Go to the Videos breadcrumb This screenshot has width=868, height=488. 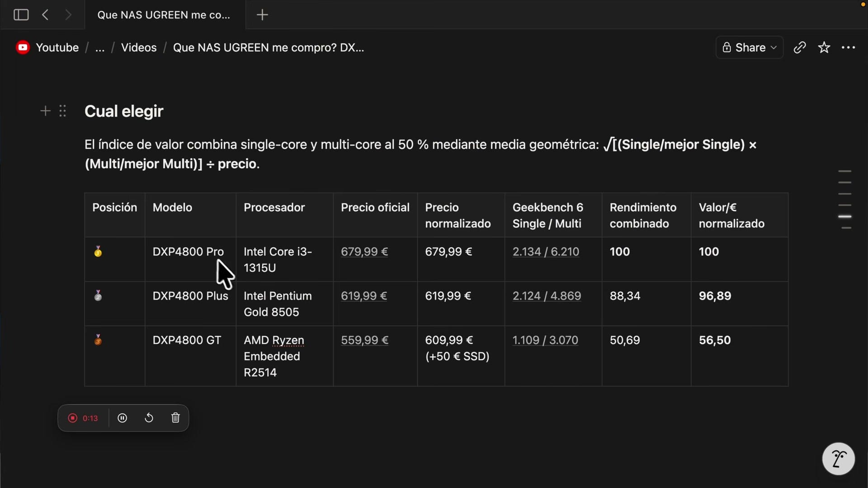[x=139, y=47]
